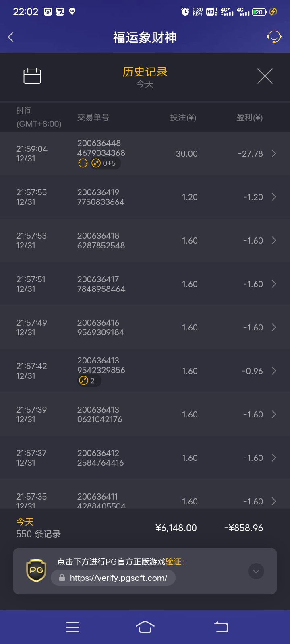
Task: Tap the scatter badge labeled 2
Action: click(x=89, y=381)
